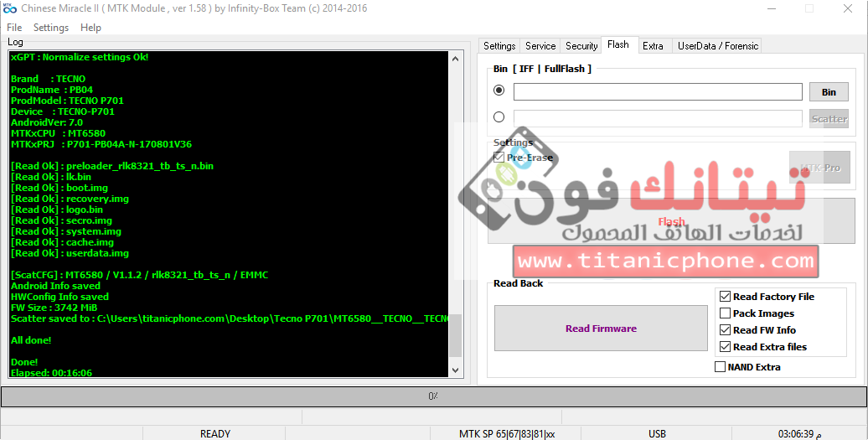
Task: Switch to the Service tab
Action: click(x=540, y=46)
